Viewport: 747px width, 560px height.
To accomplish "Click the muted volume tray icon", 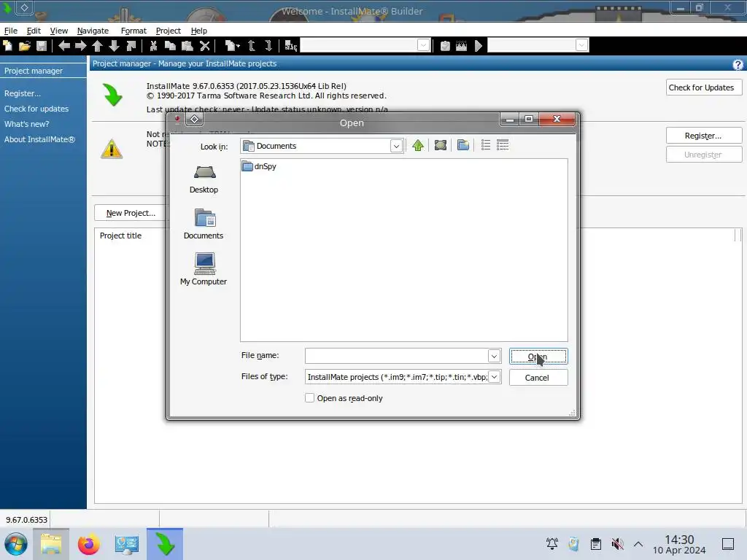I will (617, 544).
